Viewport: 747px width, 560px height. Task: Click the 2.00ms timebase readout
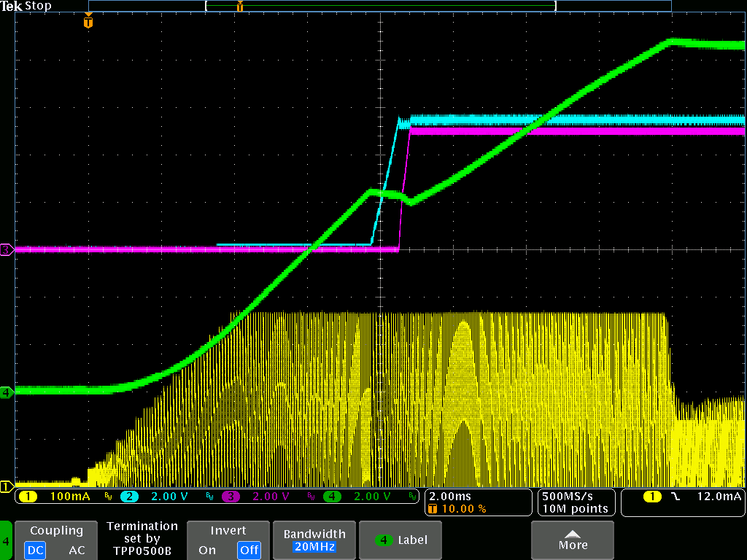tap(448, 497)
